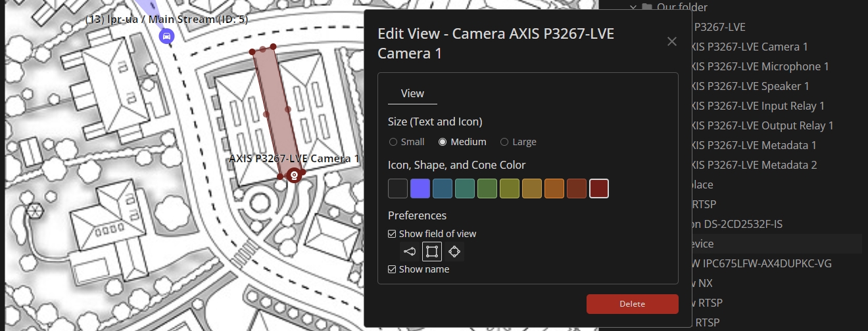
Task: Pick the black color swatch
Action: (398, 188)
